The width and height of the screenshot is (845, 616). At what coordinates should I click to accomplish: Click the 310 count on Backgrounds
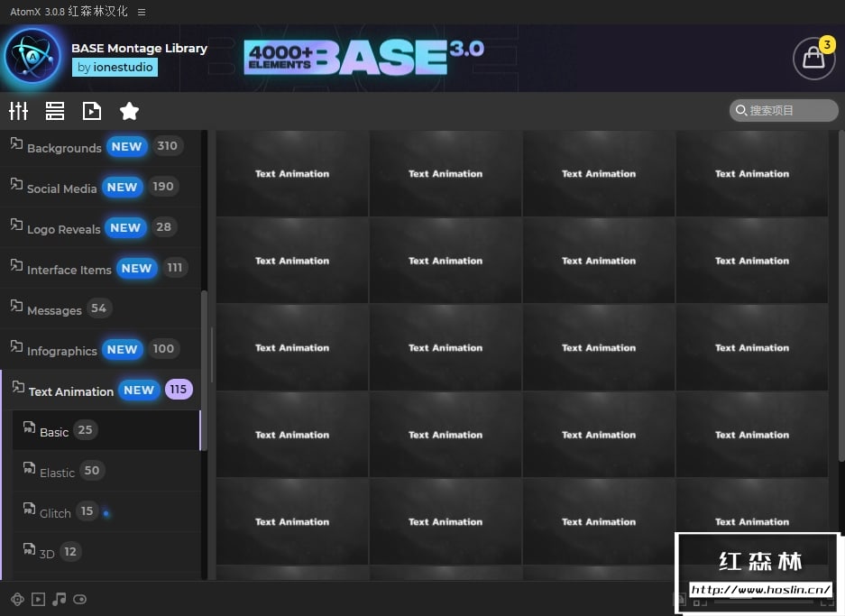[x=168, y=145]
